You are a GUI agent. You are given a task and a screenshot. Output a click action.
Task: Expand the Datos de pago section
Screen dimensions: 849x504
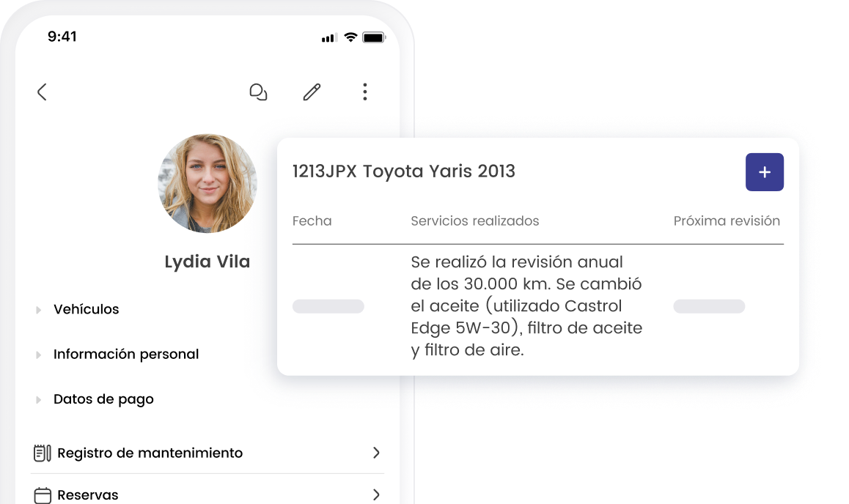[95, 399]
